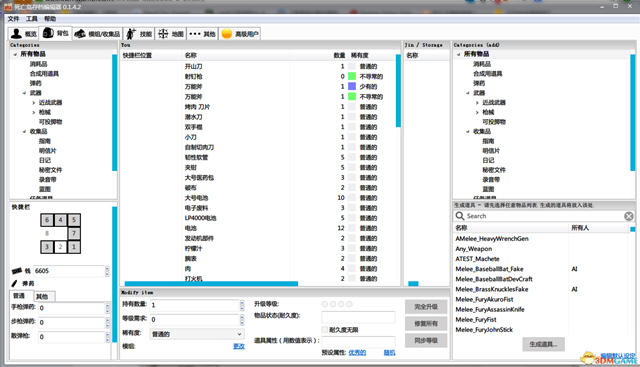Select Melee_BaseballBat_Fake in the generate list
Screen dimensions: 640x367
[x=489, y=269]
